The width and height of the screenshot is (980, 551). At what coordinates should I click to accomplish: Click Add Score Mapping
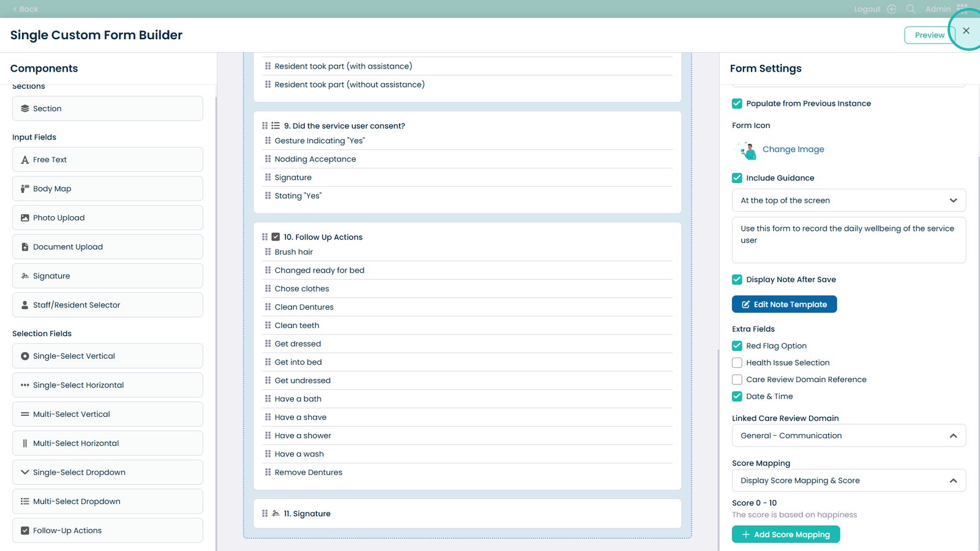pyautogui.click(x=786, y=534)
